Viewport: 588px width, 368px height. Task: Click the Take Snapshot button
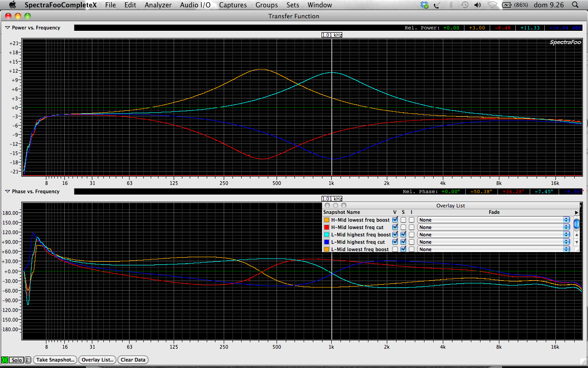(55, 360)
